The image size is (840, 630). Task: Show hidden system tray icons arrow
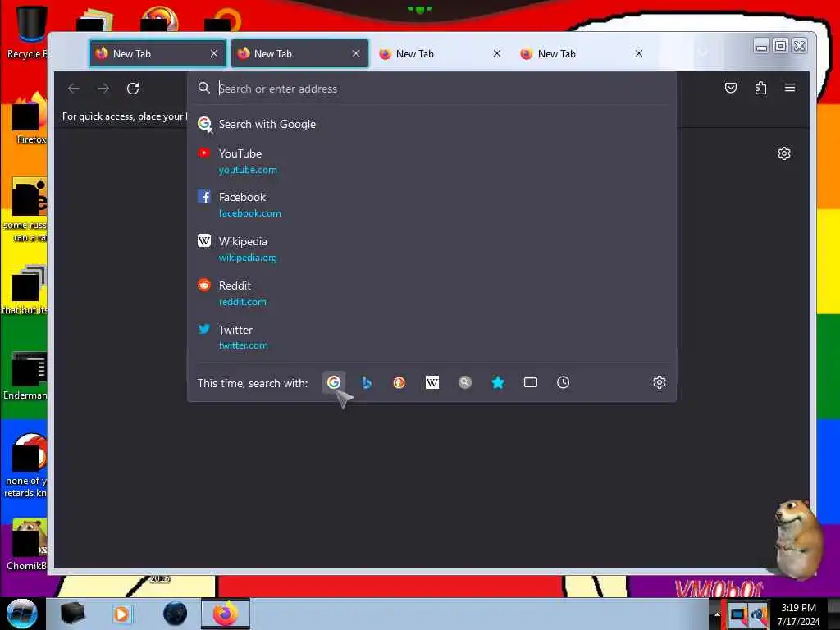[x=717, y=614]
